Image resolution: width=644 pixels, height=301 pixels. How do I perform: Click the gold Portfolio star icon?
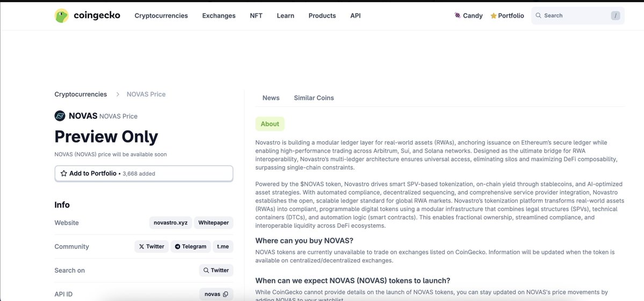493,16
